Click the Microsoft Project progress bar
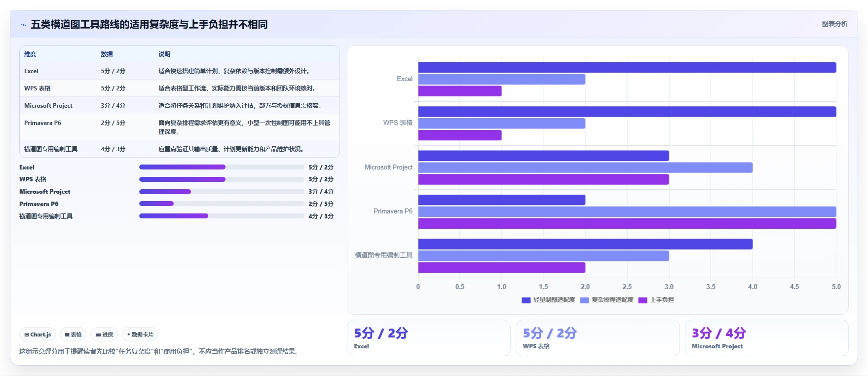Viewport: 868px width, 376px height. tap(222, 192)
